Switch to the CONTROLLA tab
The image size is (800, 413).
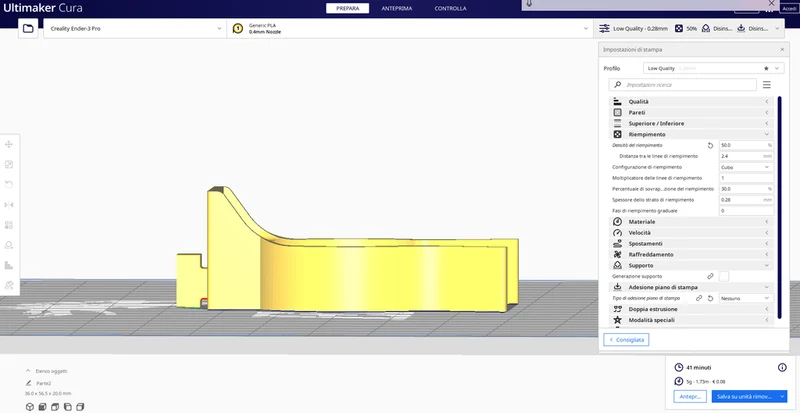[450, 9]
